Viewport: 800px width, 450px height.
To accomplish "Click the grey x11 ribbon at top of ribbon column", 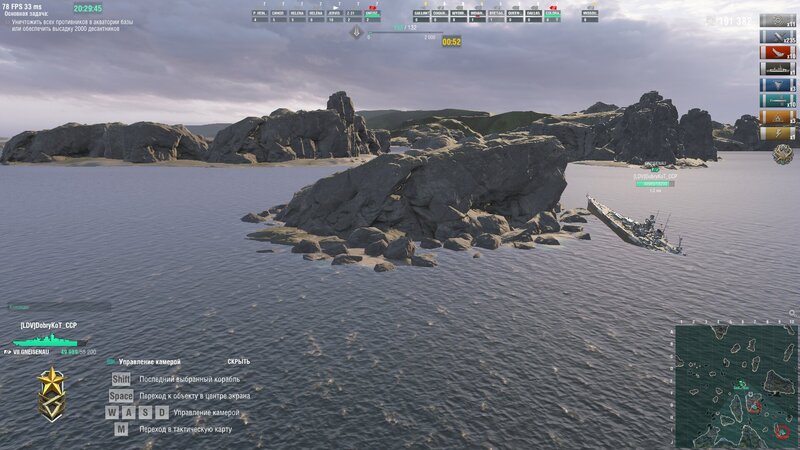I will tap(778, 20).
